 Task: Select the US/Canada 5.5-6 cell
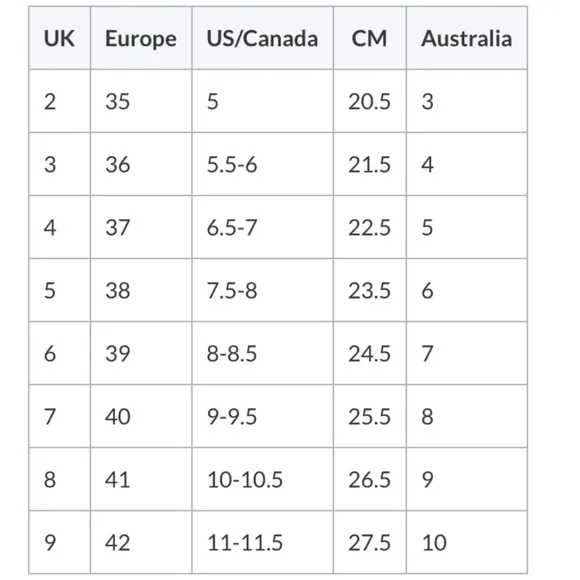pyautogui.click(x=263, y=164)
